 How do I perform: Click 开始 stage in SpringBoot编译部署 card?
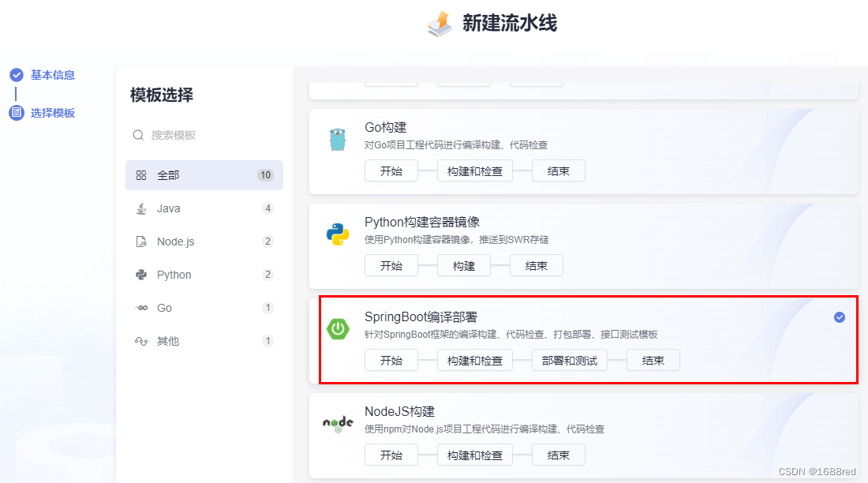click(x=391, y=361)
